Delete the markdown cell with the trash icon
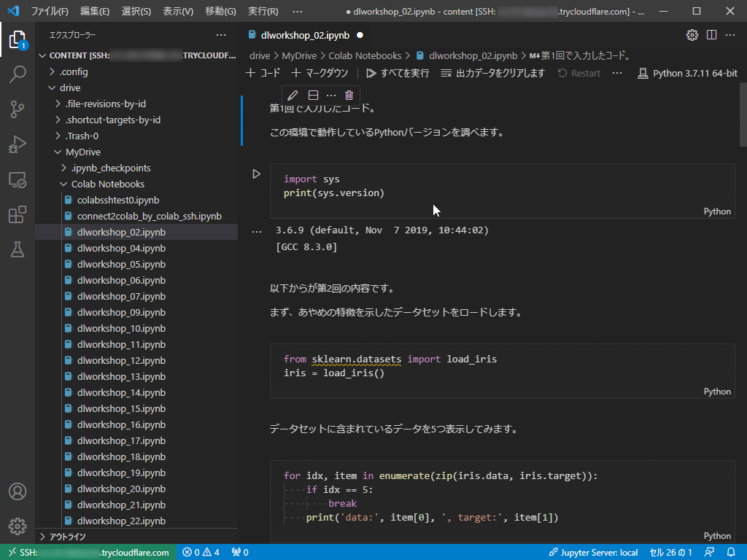 coord(348,95)
